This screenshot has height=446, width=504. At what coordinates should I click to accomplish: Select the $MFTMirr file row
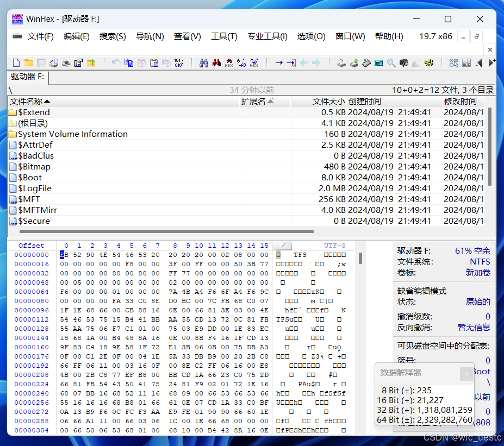[x=246, y=210]
